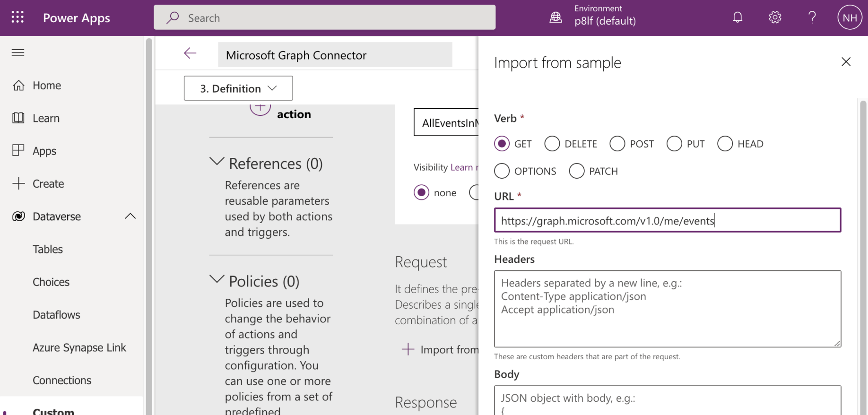
Task: Click the environment globe icon
Action: click(556, 17)
